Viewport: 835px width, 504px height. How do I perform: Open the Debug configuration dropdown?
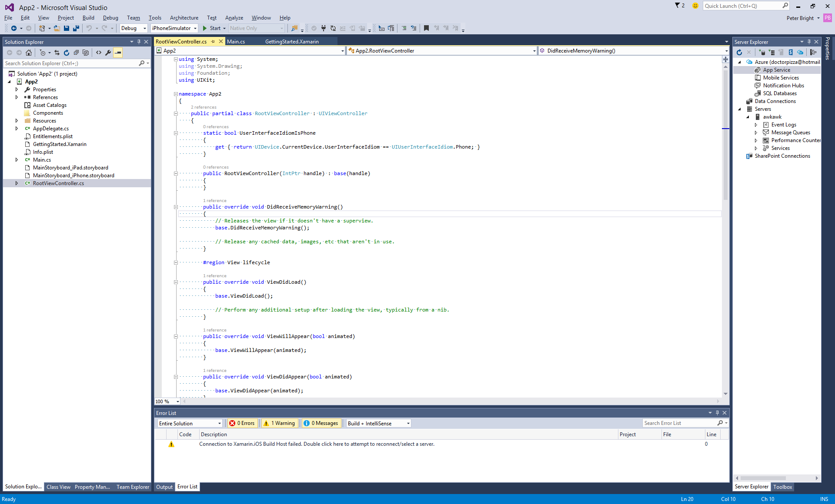pos(144,28)
